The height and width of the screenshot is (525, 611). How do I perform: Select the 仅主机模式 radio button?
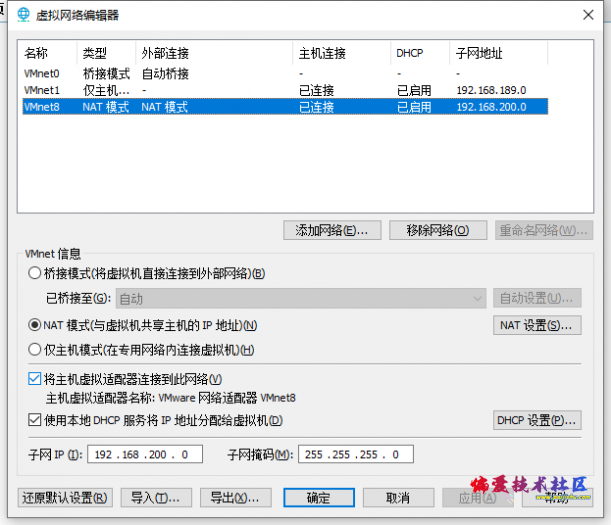pos(35,349)
